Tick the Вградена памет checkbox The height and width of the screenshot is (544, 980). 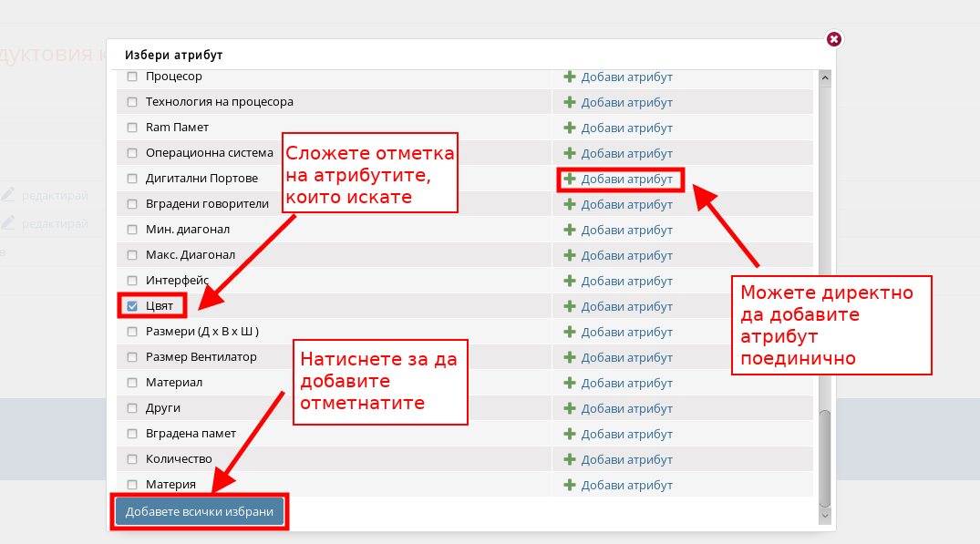[132, 434]
